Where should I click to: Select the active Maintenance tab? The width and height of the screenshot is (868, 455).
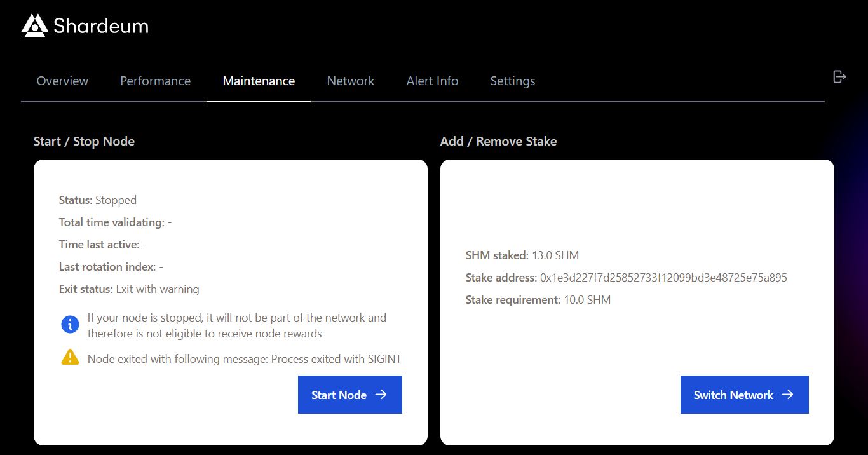click(258, 81)
